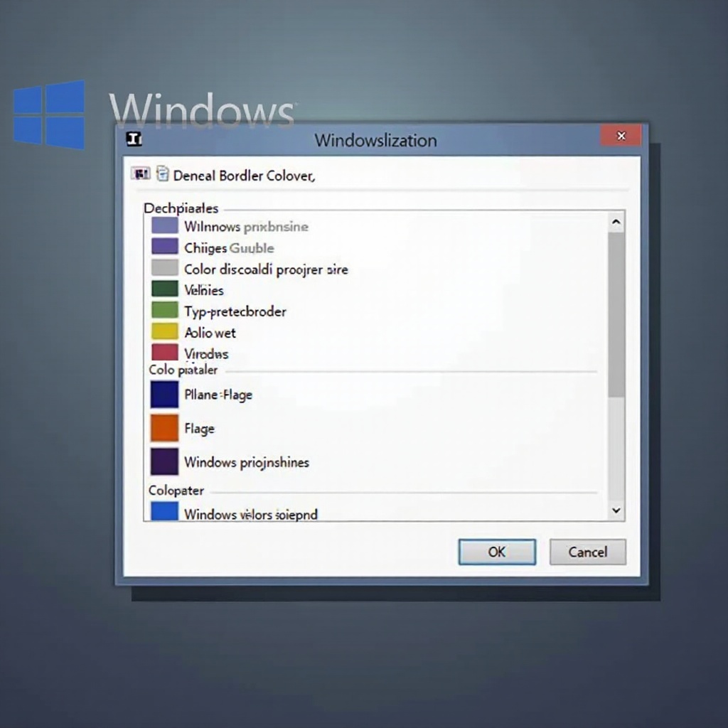Select the Wilnnows prixbnsine color swatch
This screenshot has width=728, height=728.
tap(164, 226)
